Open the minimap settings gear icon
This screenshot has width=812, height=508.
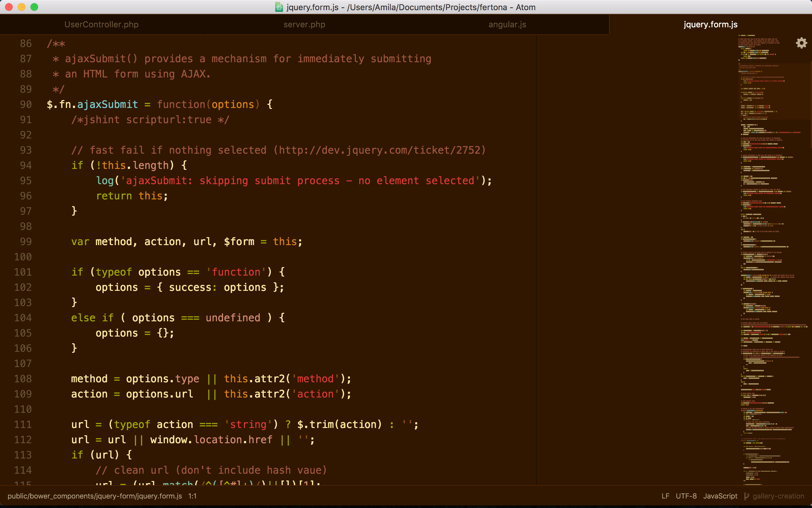pyautogui.click(x=801, y=43)
